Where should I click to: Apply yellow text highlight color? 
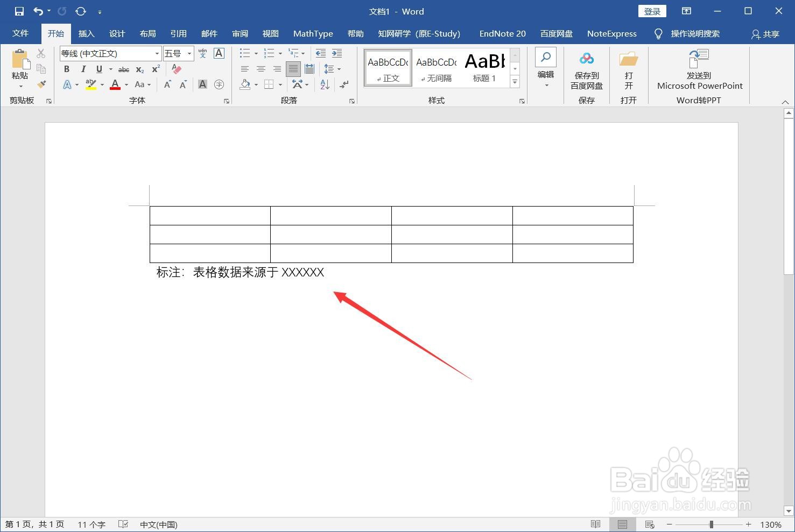pos(91,84)
